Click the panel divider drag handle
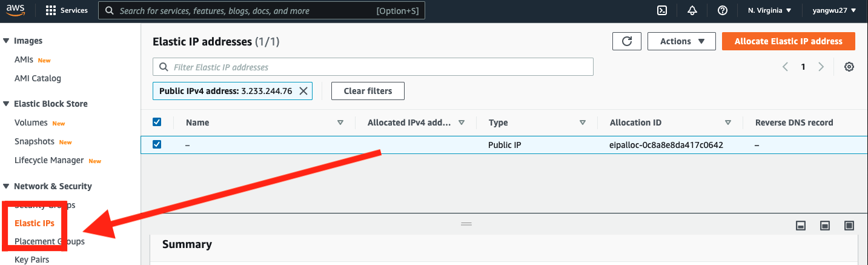The height and width of the screenshot is (265, 868). [x=466, y=224]
